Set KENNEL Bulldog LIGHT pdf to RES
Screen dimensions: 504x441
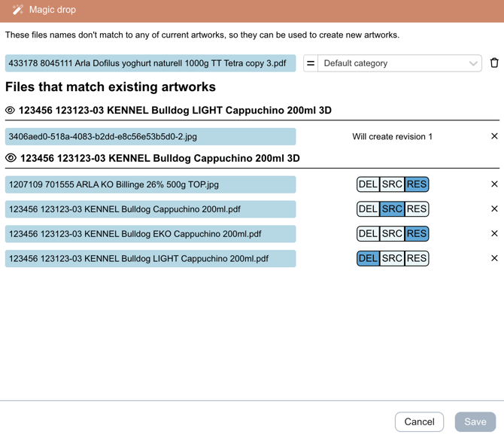(416, 258)
